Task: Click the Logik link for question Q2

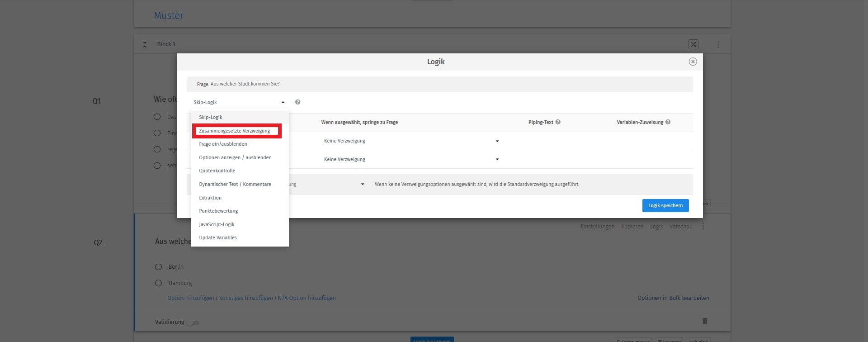Action: [656, 227]
